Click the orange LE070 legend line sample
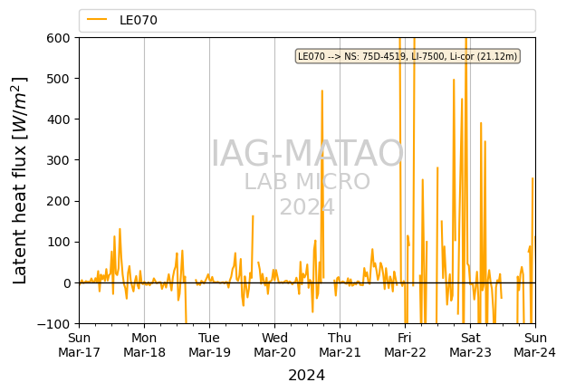Viewport: 566px width, 392px height. pyautogui.click(x=97, y=20)
